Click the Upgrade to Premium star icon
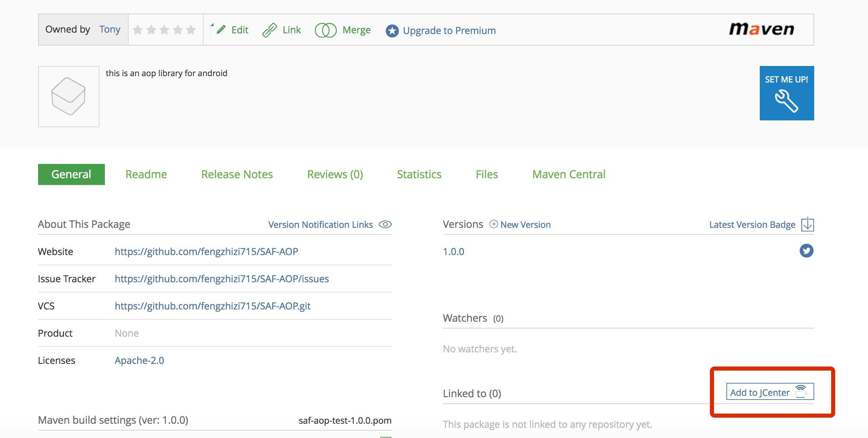This screenshot has width=868, height=438. click(392, 31)
